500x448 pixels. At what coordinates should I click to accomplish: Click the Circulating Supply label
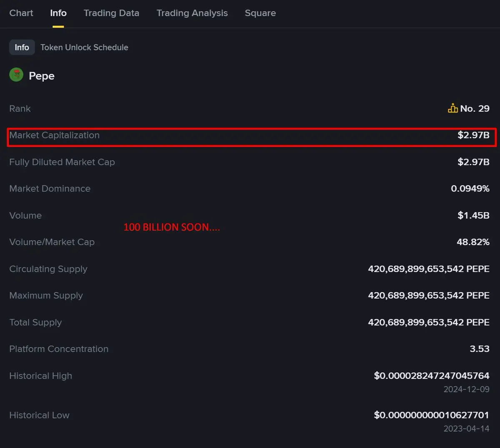tap(48, 269)
